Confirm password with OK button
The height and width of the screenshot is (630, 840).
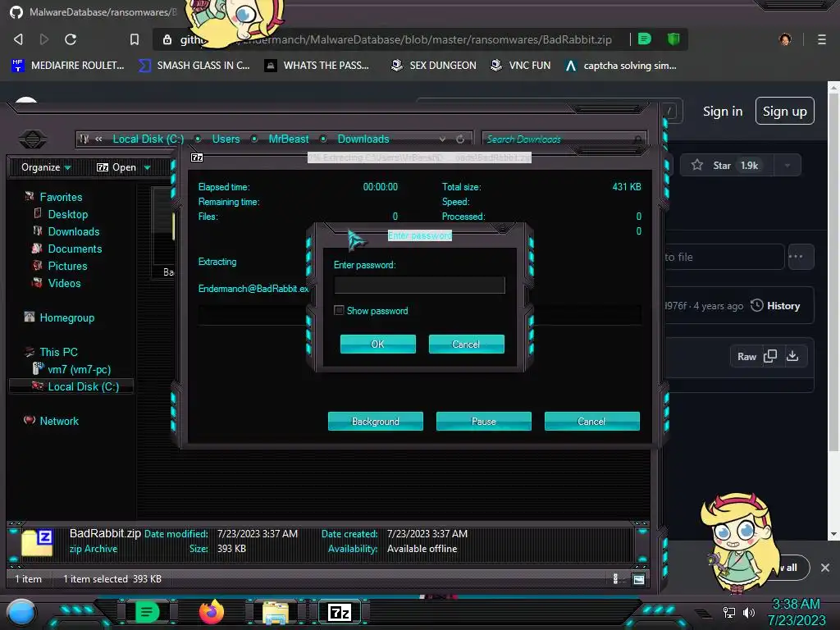click(x=378, y=344)
